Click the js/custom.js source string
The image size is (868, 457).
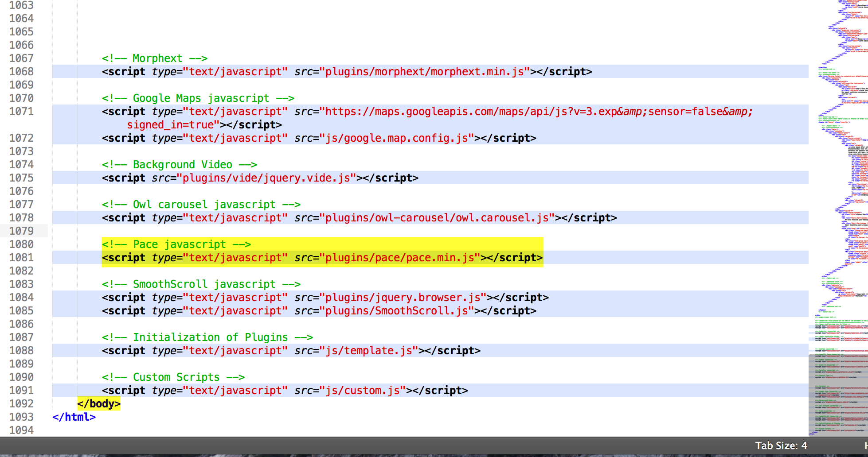click(362, 390)
